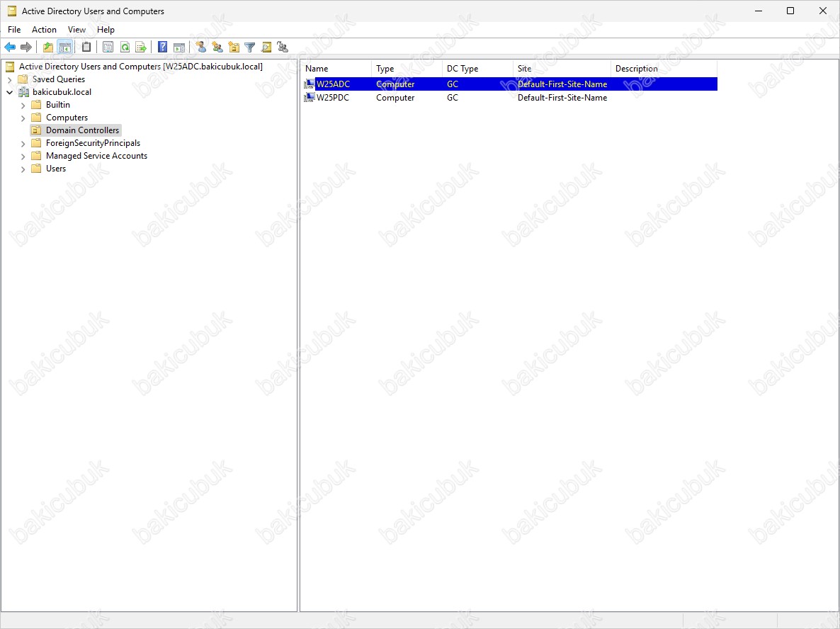The width and height of the screenshot is (840, 629).
Task: Create new organizational unit toolbar icon
Action: (234, 47)
